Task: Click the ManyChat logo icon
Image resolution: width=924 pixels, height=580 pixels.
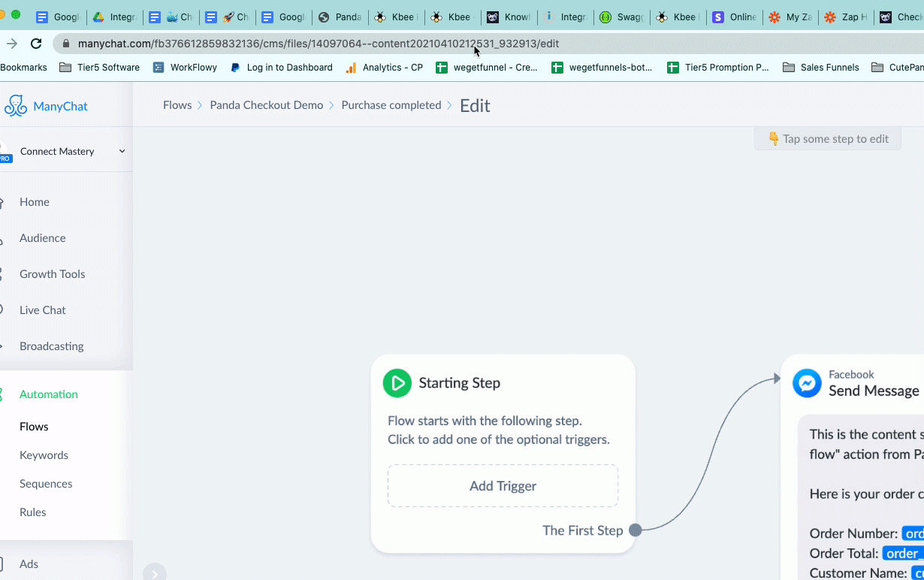Action: point(15,106)
